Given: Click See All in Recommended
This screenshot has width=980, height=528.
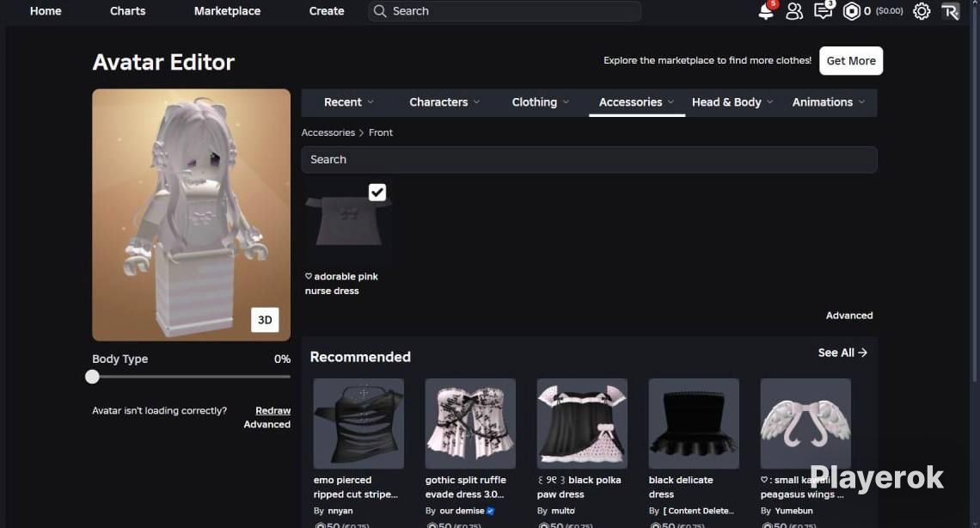Looking at the screenshot, I should [842, 353].
